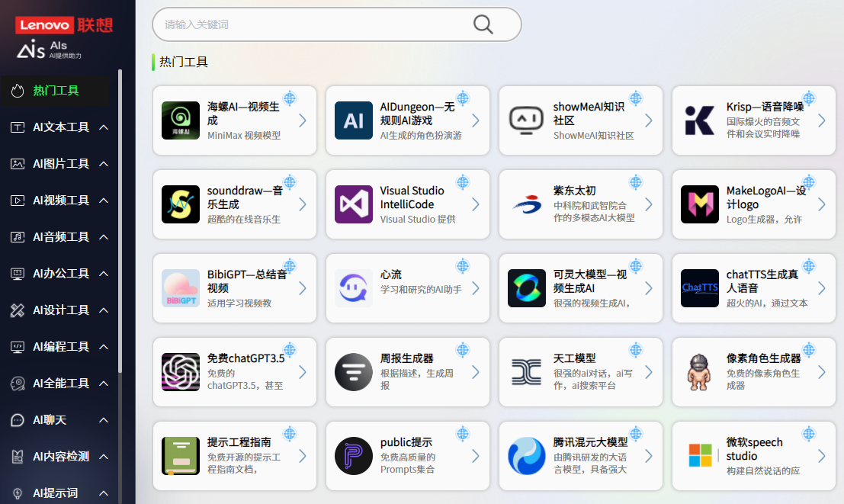The image size is (844, 504).
Task: Click the Visual Studio IntelliCode logo icon
Action: point(354,204)
